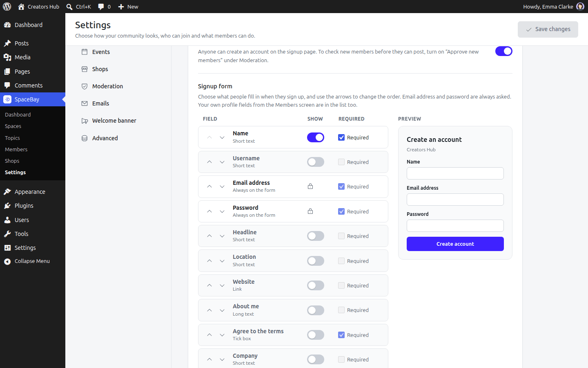
Task: Click the Welcome banner flag icon
Action: tap(85, 121)
